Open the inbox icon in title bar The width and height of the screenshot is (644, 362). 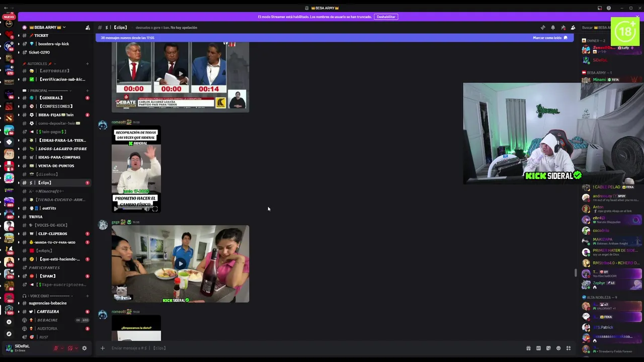click(x=600, y=8)
